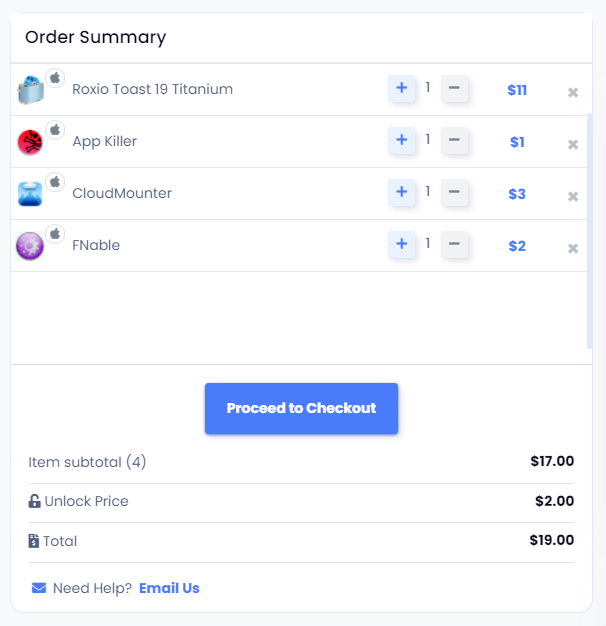The height and width of the screenshot is (626, 606).
Task: Increase Roxio Toast 19 Titanium quantity
Action: (x=402, y=88)
